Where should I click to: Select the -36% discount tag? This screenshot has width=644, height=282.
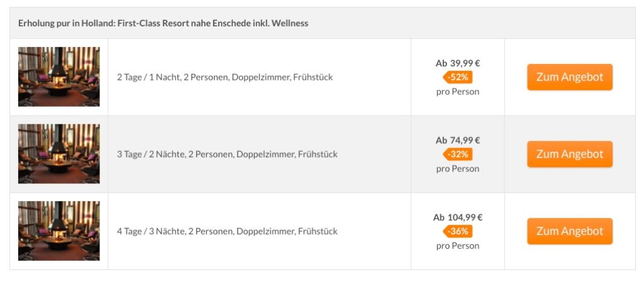[x=458, y=231]
